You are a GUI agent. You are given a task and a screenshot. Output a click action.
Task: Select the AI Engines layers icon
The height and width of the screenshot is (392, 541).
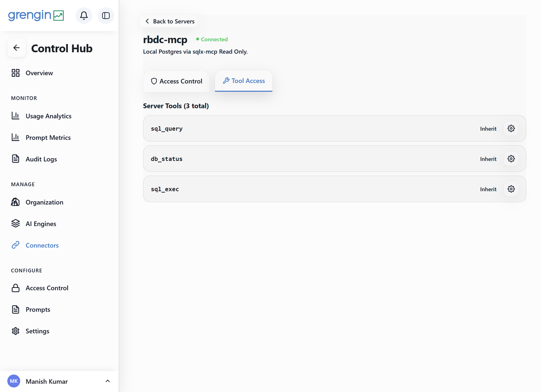pyautogui.click(x=16, y=223)
